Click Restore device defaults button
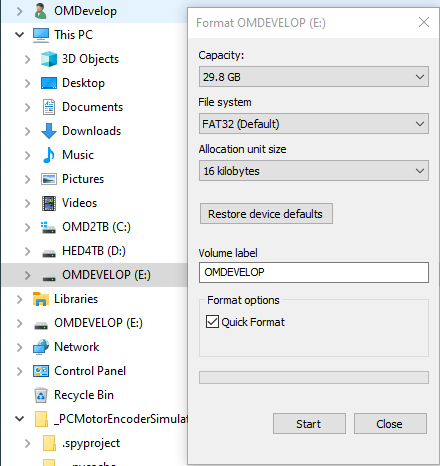The height and width of the screenshot is (466, 440). click(266, 214)
